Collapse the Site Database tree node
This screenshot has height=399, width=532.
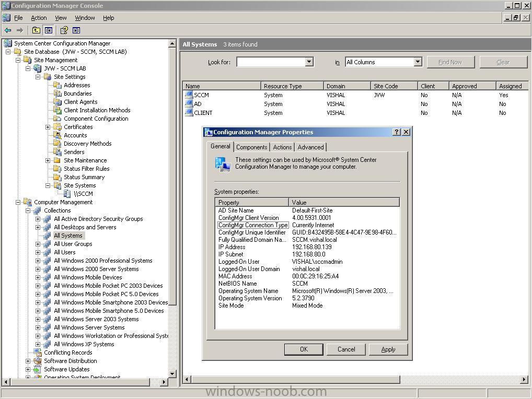pos(8,52)
